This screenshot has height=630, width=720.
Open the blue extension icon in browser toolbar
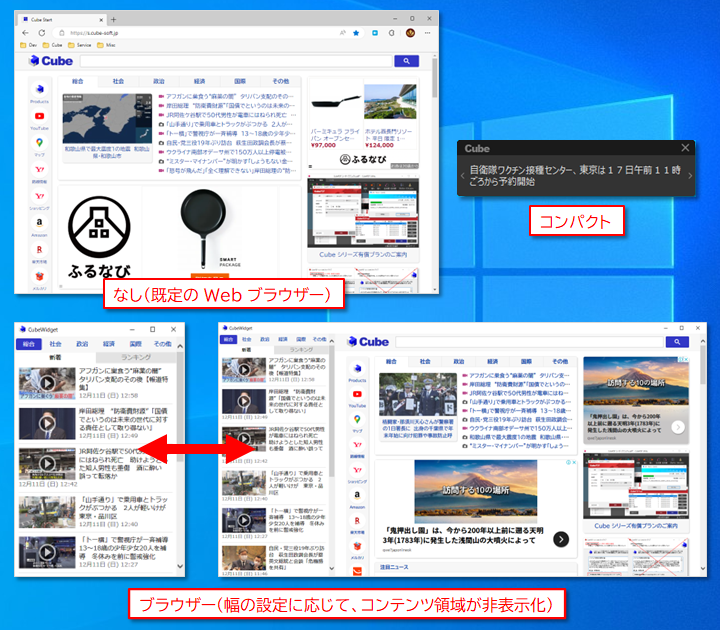[375, 33]
